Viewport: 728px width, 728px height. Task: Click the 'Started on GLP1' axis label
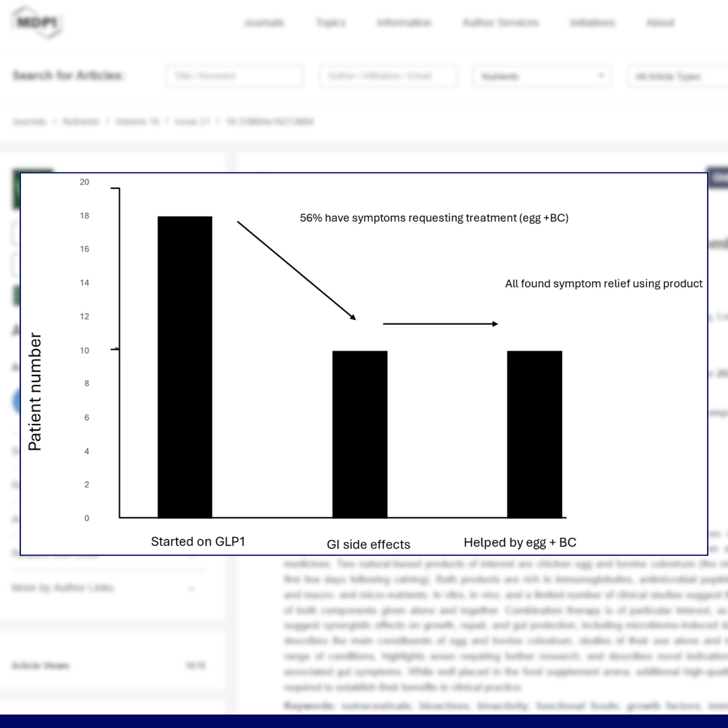point(198,541)
